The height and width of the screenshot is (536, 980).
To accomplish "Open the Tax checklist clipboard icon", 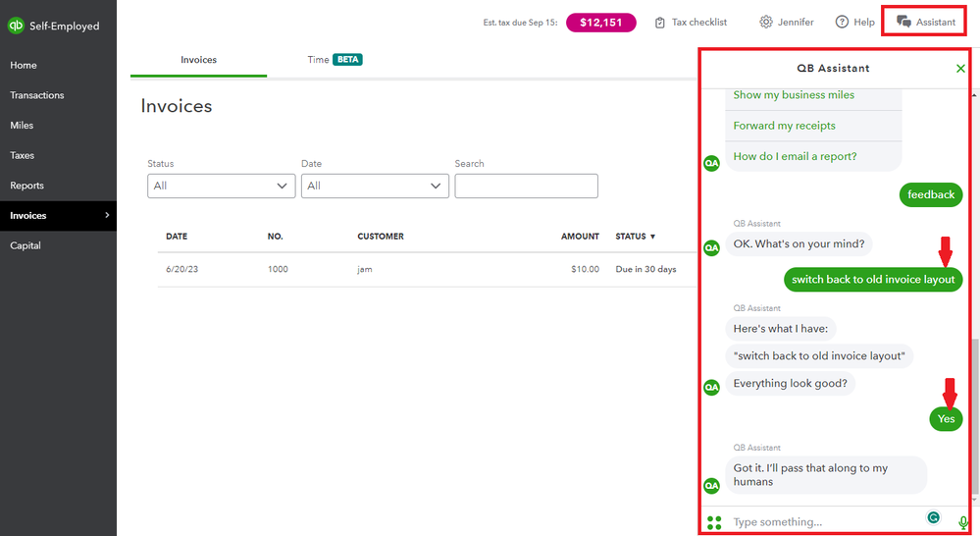I will coord(660,23).
